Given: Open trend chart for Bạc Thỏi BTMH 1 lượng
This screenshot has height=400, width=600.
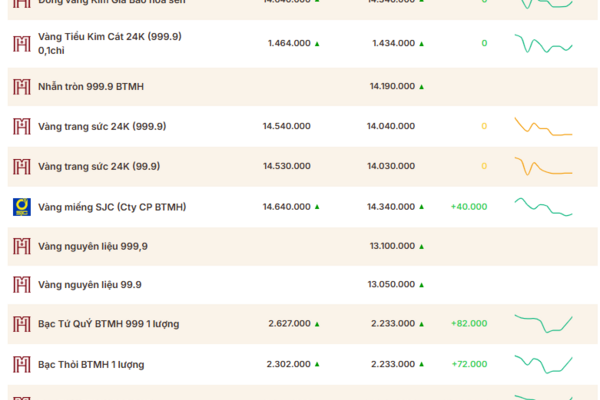Looking at the screenshot, I should point(543,364).
